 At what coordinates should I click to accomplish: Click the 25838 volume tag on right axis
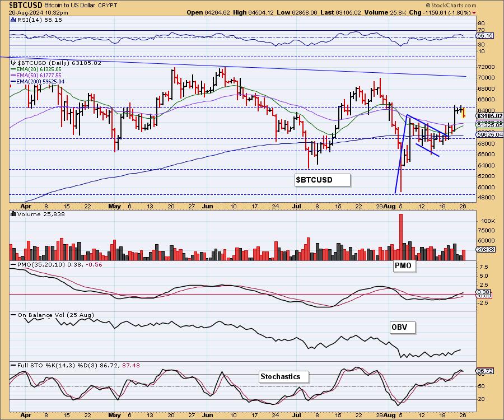(x=486, y=249)
